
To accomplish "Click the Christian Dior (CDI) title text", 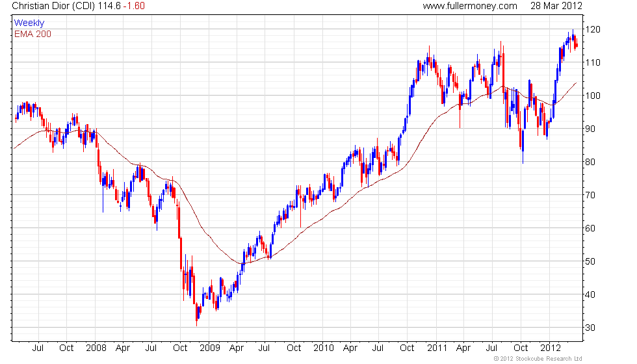I will [x=53, y=6].
